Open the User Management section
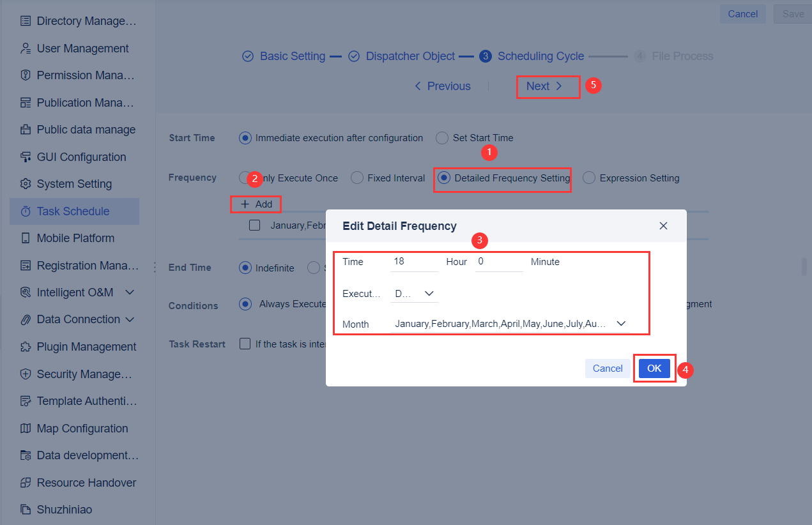This screenshot has width=812, height=525. coord(83,48)
